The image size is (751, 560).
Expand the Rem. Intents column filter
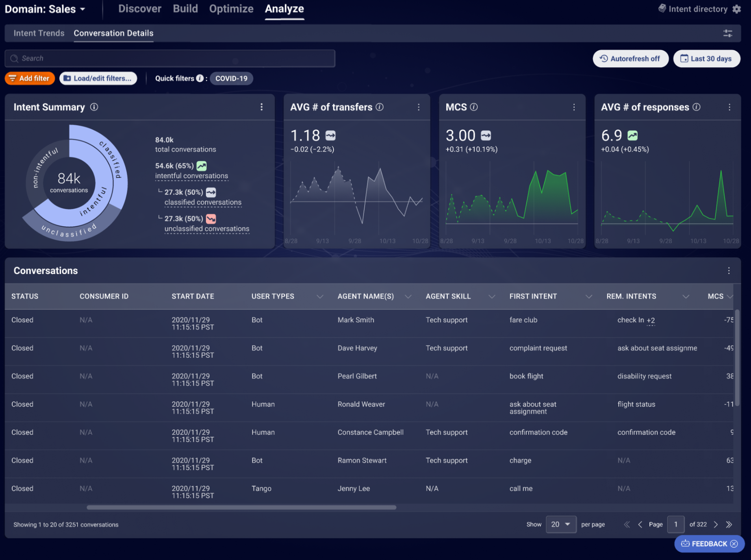tap(686, 297)
